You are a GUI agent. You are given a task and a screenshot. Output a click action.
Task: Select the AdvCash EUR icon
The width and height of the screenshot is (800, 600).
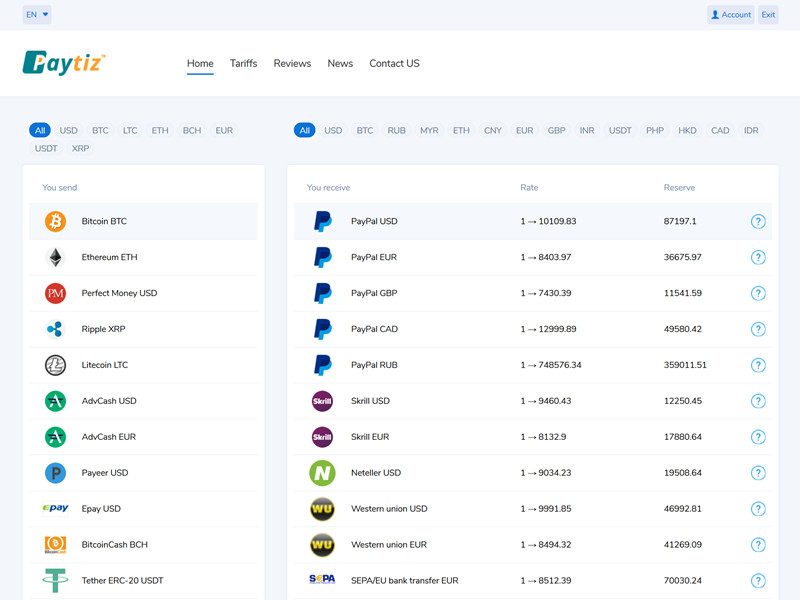tap(55, 437)
